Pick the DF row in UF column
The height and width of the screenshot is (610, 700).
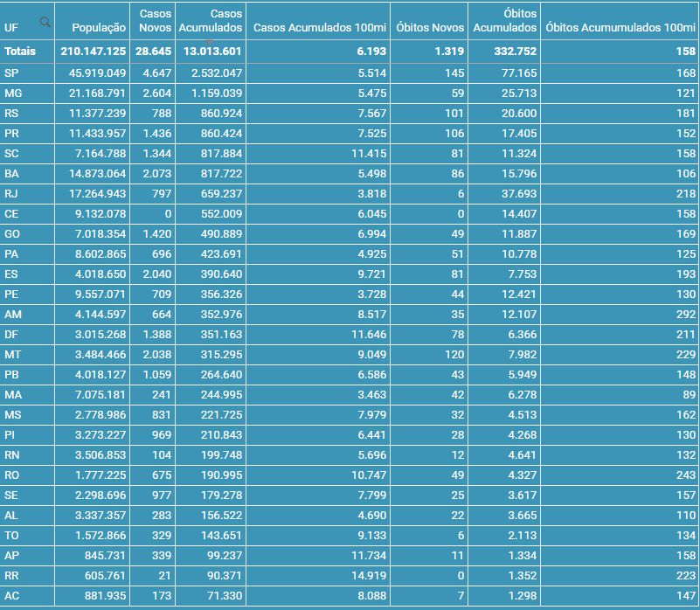(x=11, y=335)
